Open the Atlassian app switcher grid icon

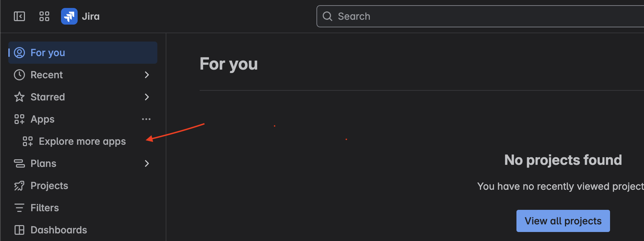point(44,16)
